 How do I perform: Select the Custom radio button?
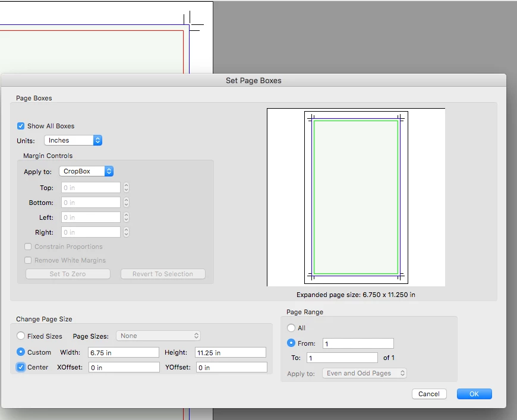(x=21, y=352)
